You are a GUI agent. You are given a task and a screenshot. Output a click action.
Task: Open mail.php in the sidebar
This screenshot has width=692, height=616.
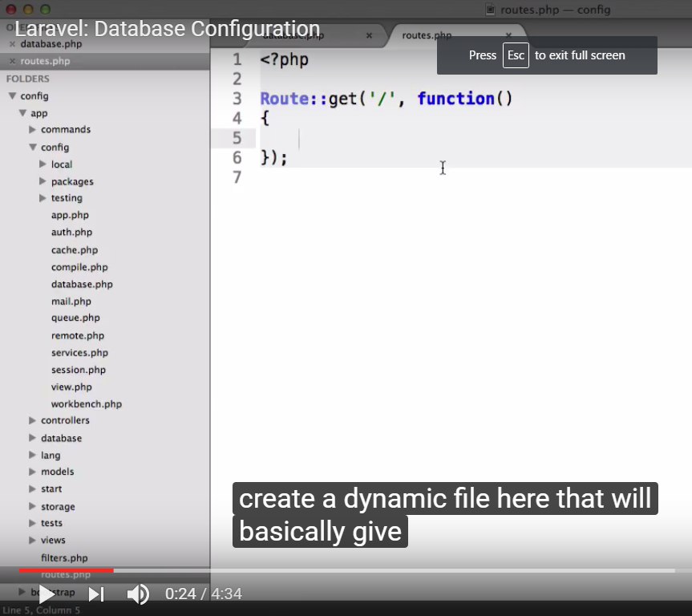(71, 302)
